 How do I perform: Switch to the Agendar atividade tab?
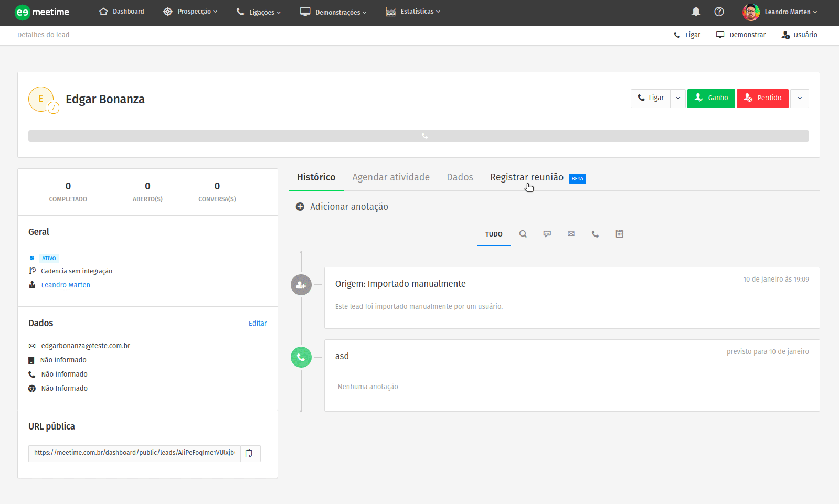click(390, 177)
